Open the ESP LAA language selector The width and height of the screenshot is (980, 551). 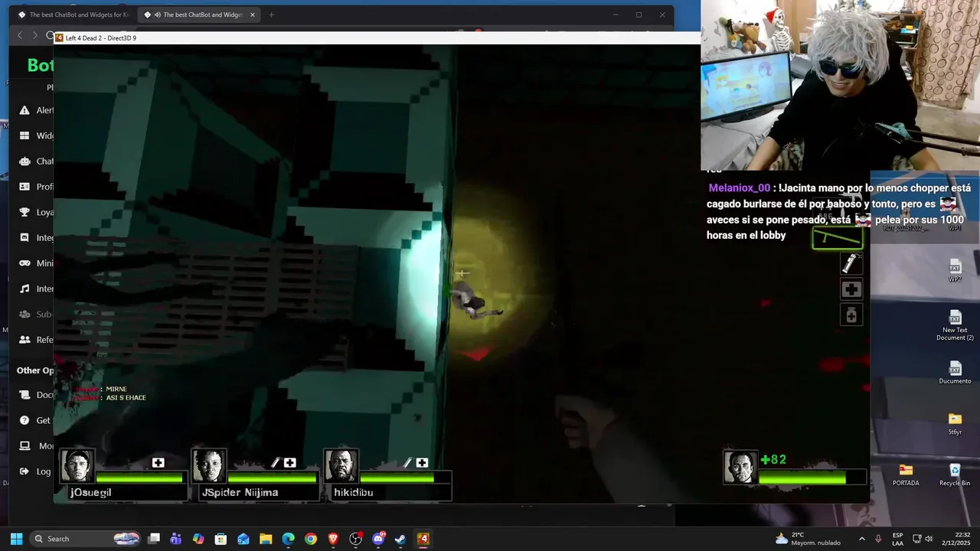897,539
